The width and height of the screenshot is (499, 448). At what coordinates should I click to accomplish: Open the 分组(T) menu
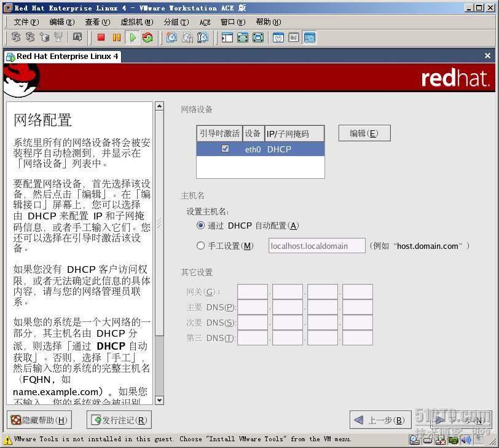176,22
